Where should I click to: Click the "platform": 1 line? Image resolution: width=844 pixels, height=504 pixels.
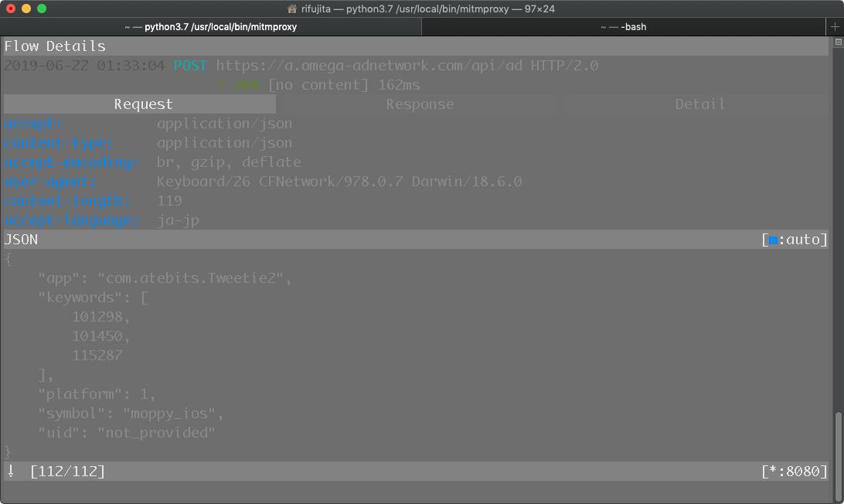pyautogui.click(x=97, y=394)
